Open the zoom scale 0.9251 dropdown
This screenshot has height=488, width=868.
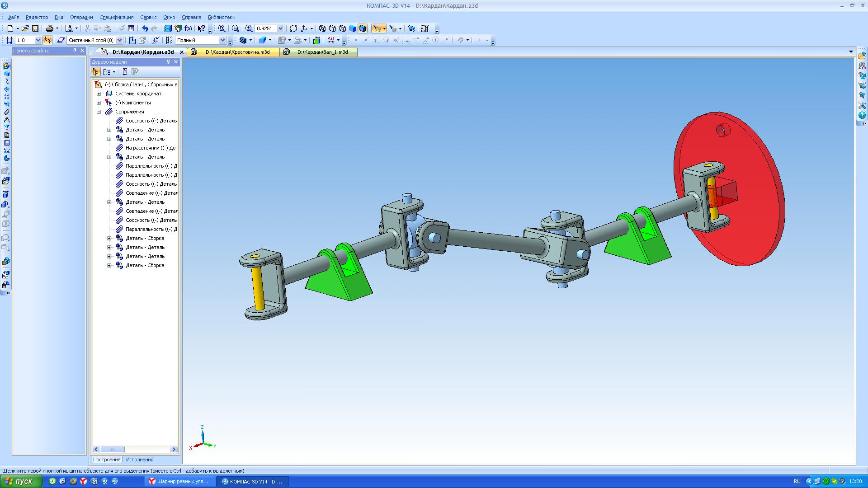coord(280,28)
